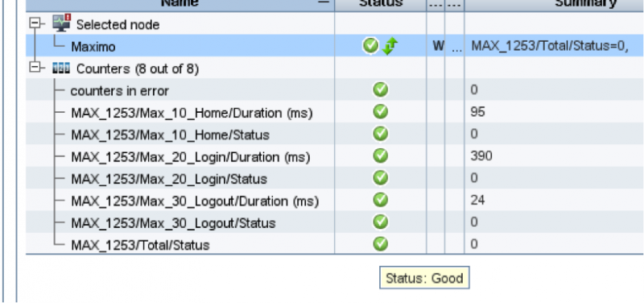Click the Maximo summary text MAX_1253/Total/Status=0
The height and width of the screenshot is (303, 644).
pyautogui.click(x=550, y=46)
